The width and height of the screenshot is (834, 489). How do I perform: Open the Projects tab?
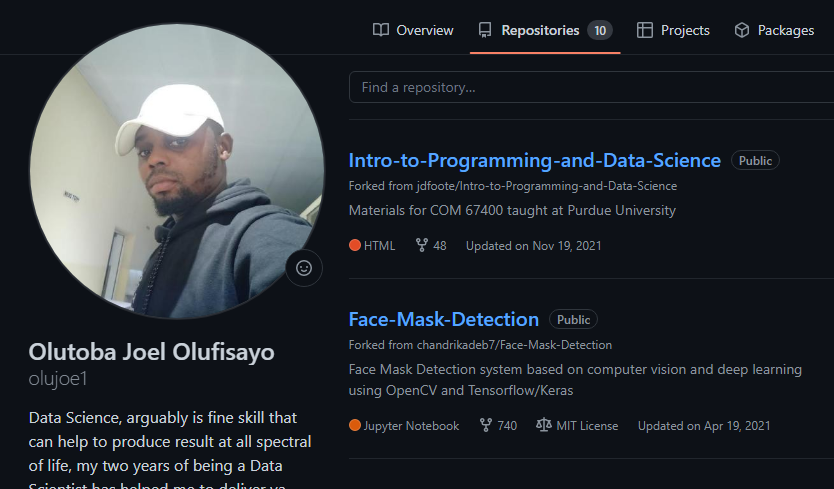[673, 30]
